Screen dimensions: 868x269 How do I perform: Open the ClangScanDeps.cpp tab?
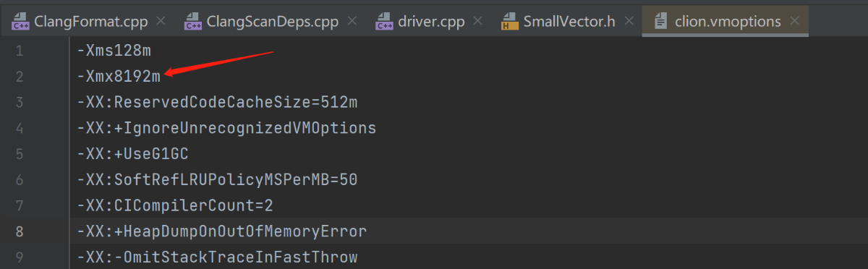[x=268, y=22]
